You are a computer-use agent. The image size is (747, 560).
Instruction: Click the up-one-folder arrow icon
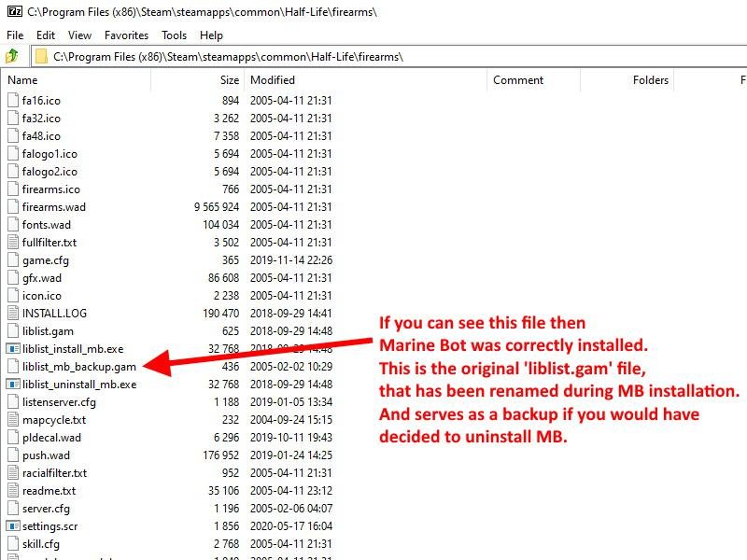12,56
